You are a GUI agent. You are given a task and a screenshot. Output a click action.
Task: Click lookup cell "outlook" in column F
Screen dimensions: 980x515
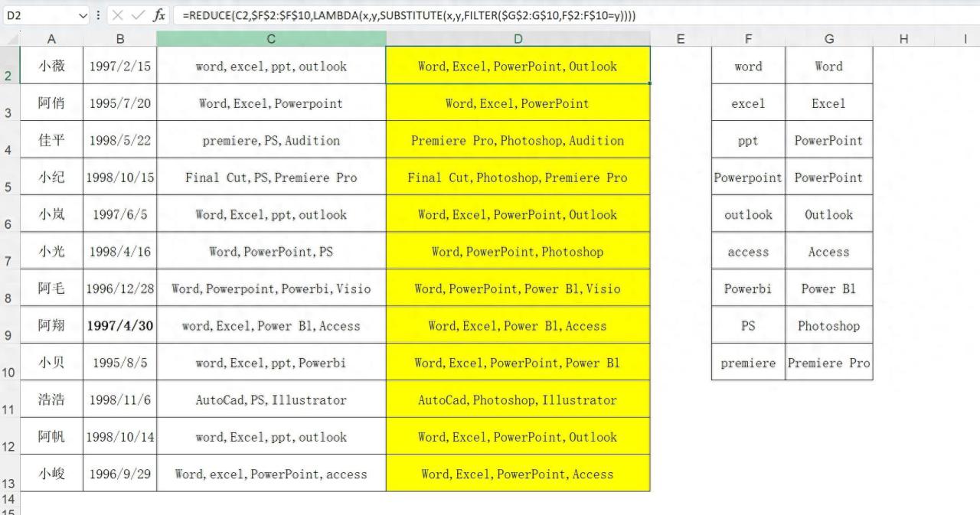click(748, 214)
